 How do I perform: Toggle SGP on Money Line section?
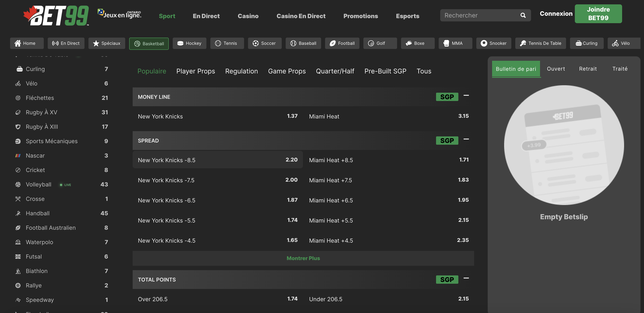447,97
